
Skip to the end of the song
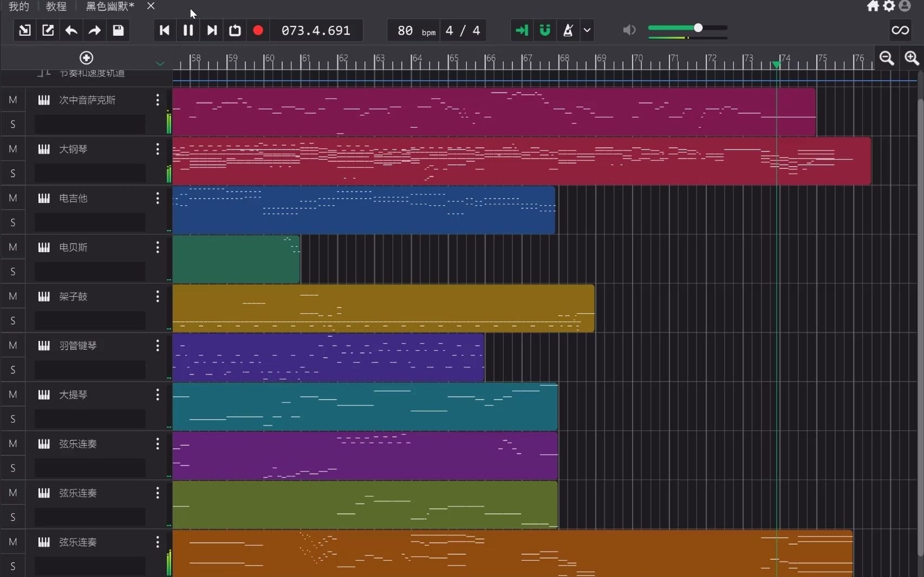point(212,30)
